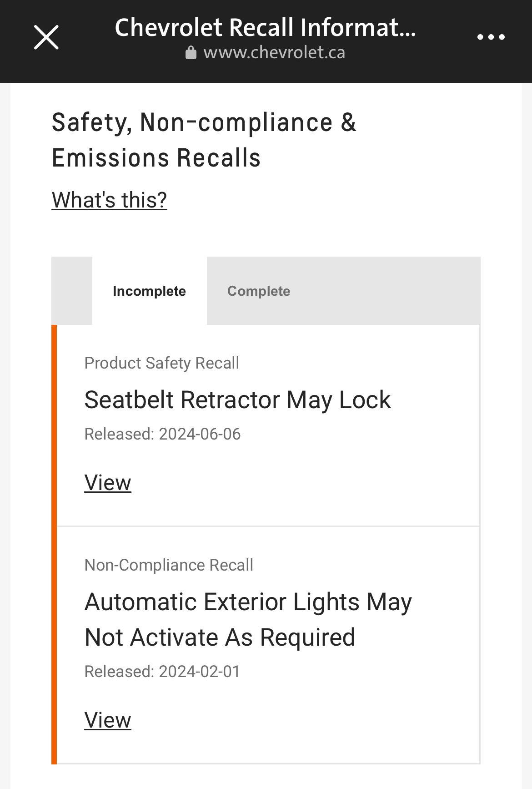Open the "What's this?" link
Image resolution: width=532 pixels, height=789 pixels.
point(110,200)
